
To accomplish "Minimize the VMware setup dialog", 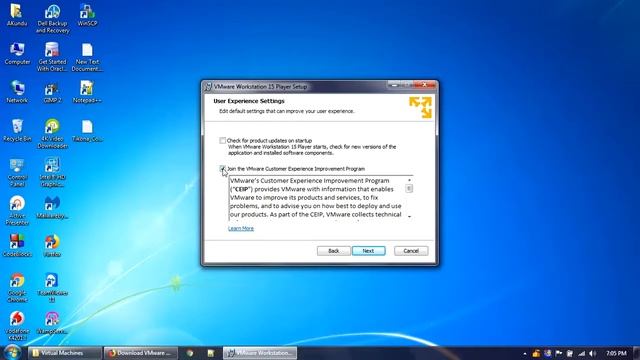I will tap(394, 85).
